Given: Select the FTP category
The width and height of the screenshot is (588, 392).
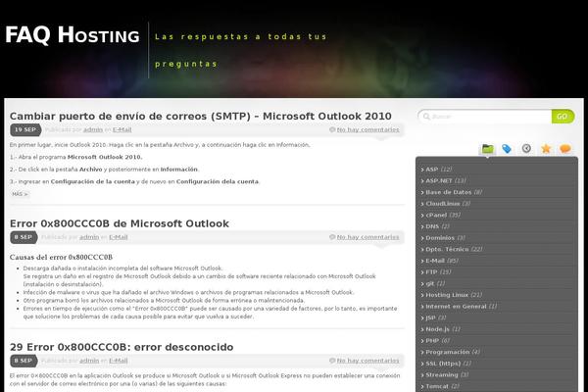Looking at the screenshot, I should [431, 272].
